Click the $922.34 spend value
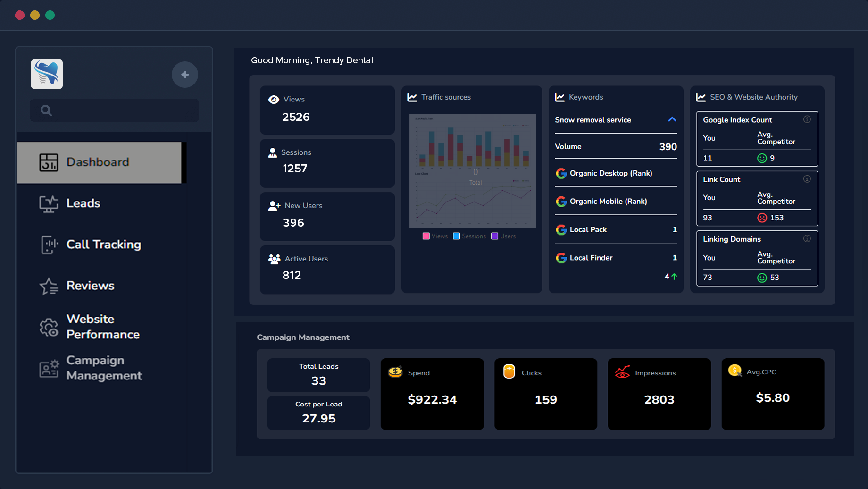 [x=432, y=400]
